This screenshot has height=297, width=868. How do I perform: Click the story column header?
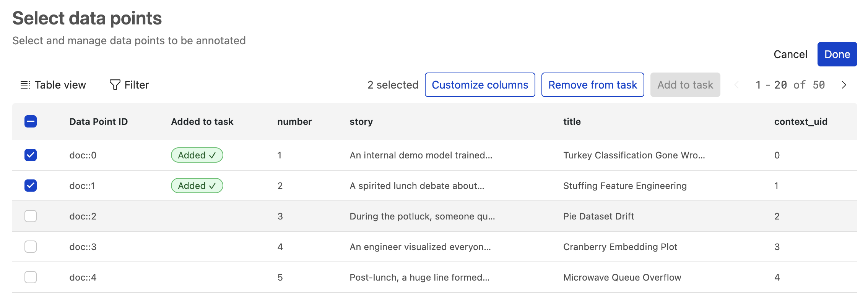tap(361, 121)
